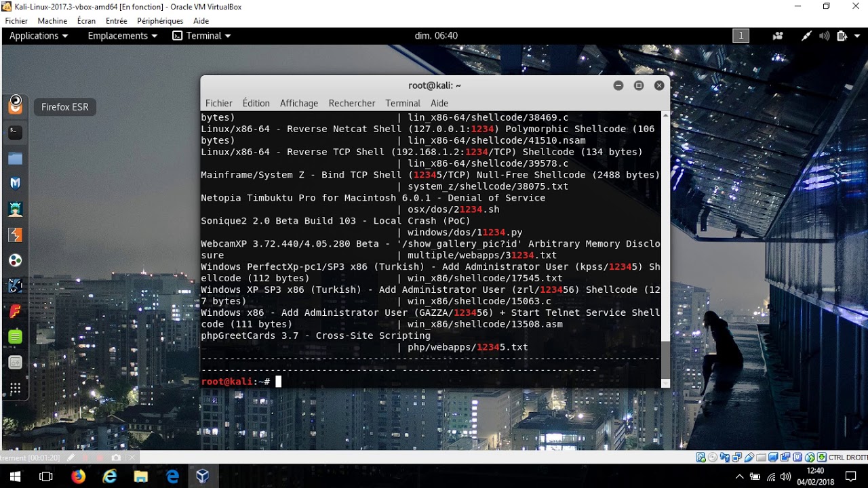868x488 pixels.
Task: Click the terminal vertical scrollbar
Action: point(665,249)
